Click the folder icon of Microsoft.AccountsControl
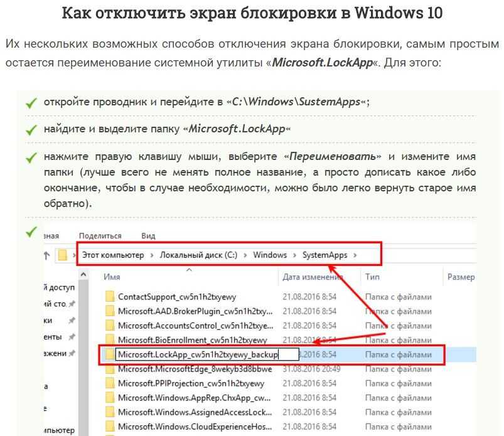Image resolution: width=504 pixels, height=436 pixels. coord(110,325)
